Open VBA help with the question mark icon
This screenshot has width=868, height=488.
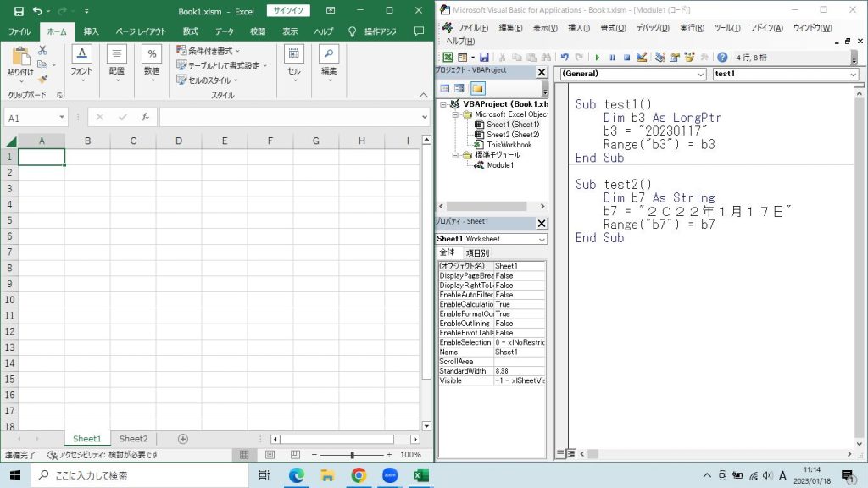(722, 58)
